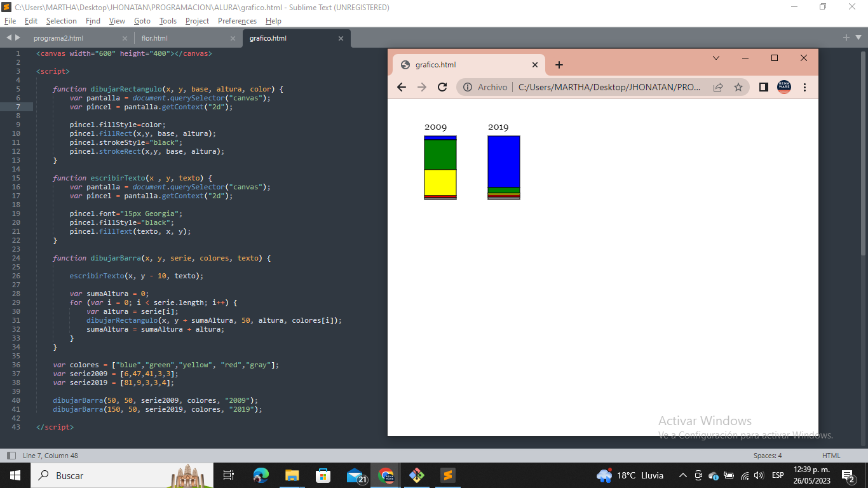
Task: Select the grafico.html editor tab
Action: (x=296, y=38)
